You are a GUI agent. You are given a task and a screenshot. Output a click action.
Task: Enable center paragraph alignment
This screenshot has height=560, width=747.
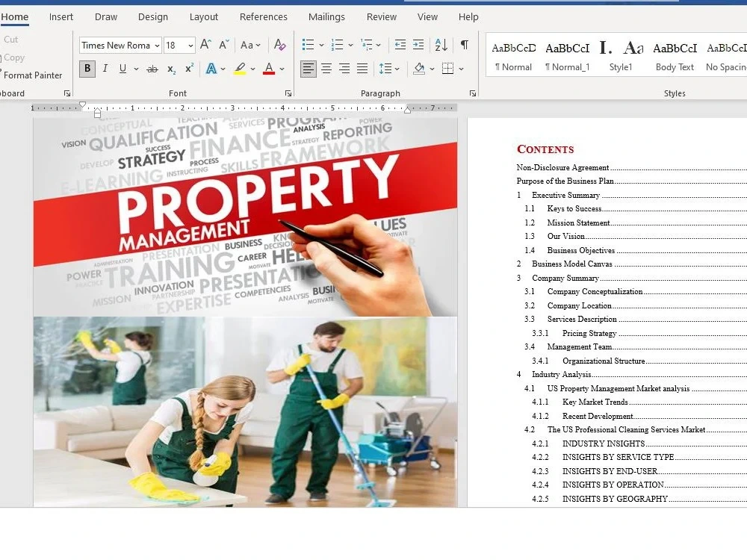click(x=326, y=69)
